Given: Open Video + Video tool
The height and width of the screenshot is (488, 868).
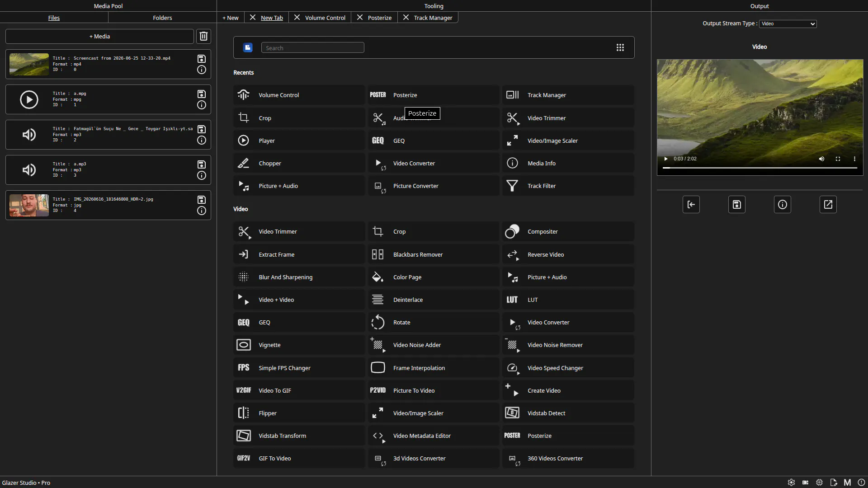Looking at the screenshot, I should (x=299, y=300).
